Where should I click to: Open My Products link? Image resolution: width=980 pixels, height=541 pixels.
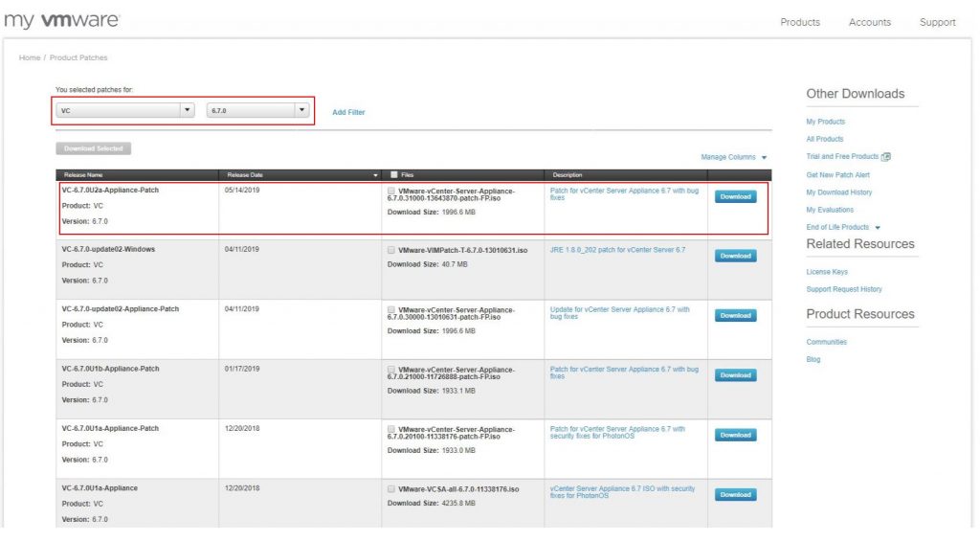click(825, 122)
